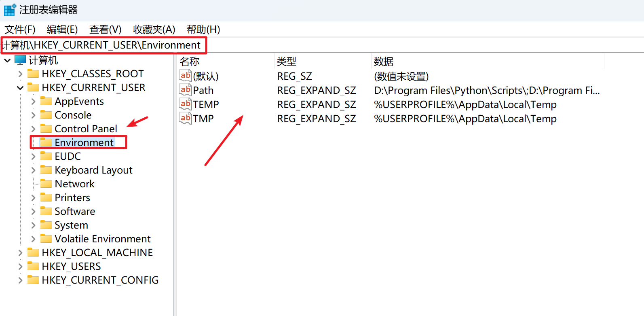Select the Environment key label
This screenshot has width=644, height=316.
tap(84, 142)
